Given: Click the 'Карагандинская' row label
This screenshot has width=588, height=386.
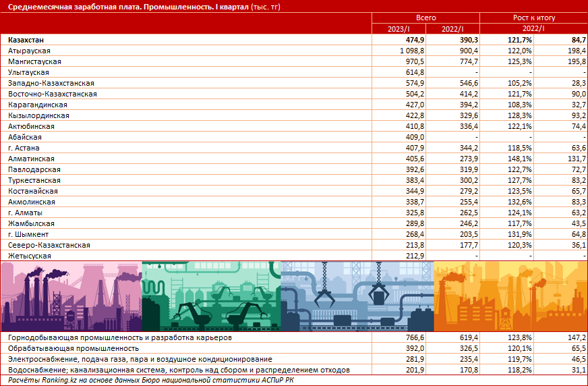Looking at the screenshot, I should click(x=38, y=105).
